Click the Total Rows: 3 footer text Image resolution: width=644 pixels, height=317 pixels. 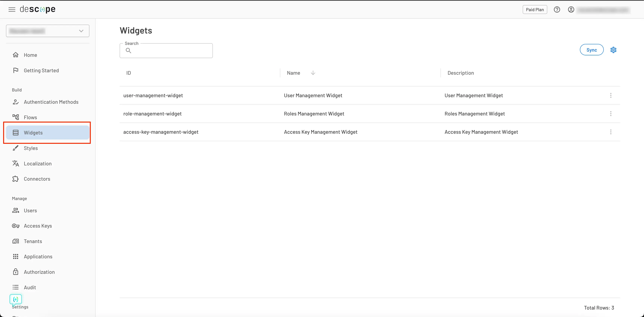599,308
